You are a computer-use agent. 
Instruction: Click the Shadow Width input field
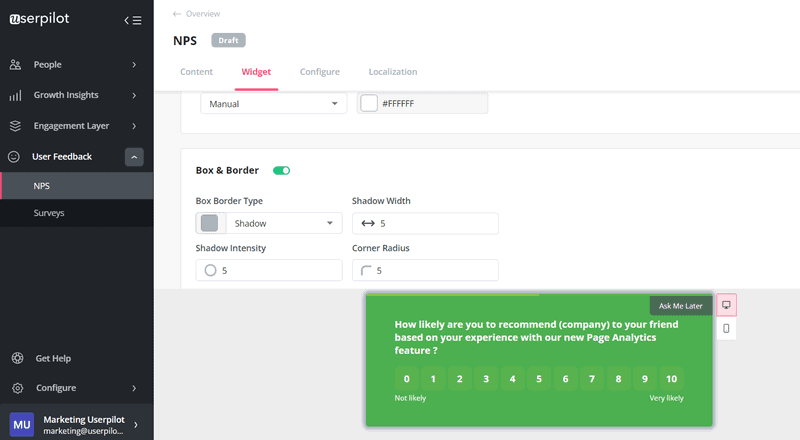[425, 224]
